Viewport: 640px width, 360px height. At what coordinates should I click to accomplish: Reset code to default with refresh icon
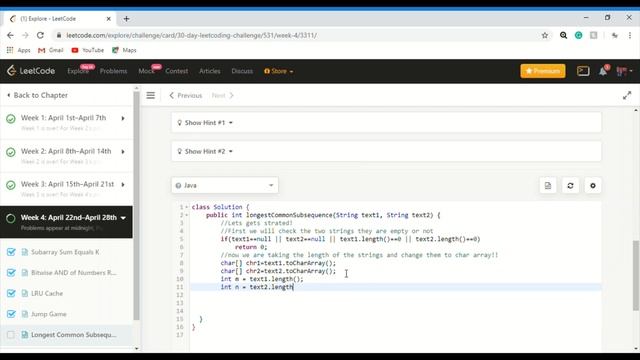[x=570, y=186]
